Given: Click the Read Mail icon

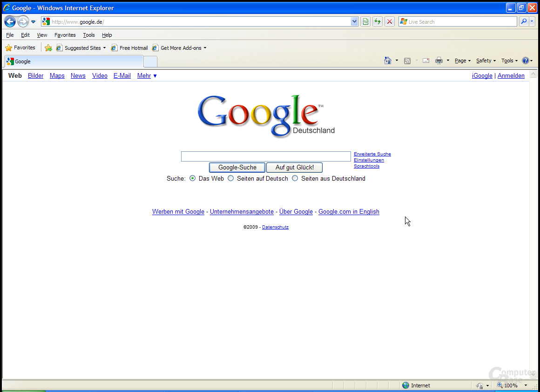Looking at the screenshot, I should (426, 61).
